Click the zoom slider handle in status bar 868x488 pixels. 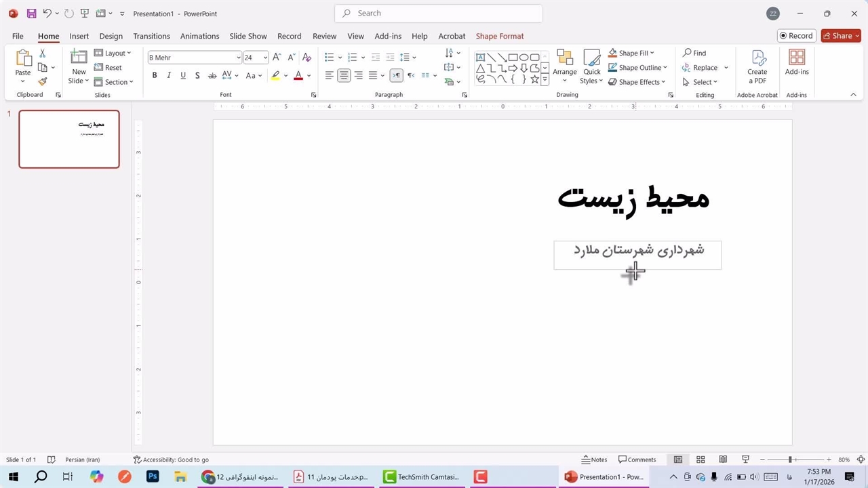[x=790, y=460]
